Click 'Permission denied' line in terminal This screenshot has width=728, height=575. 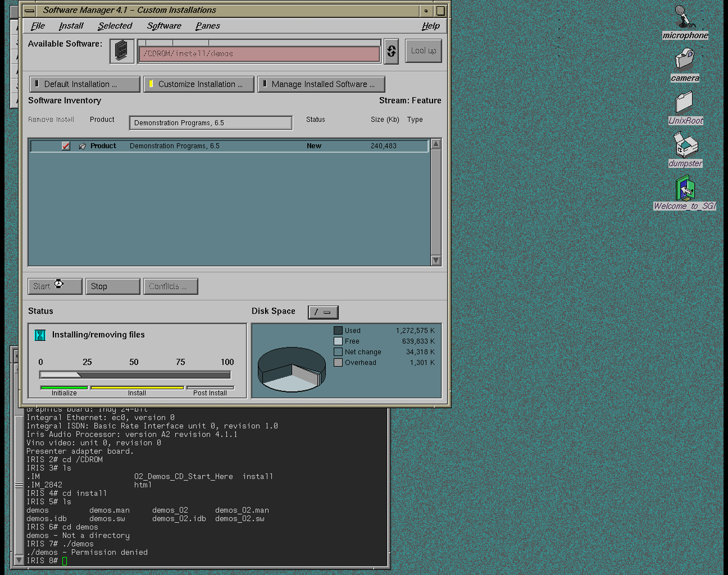point(87,553)
